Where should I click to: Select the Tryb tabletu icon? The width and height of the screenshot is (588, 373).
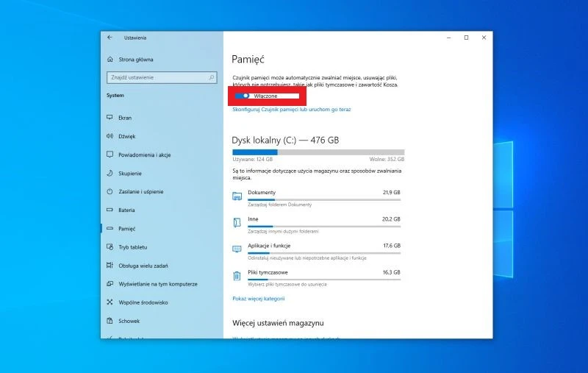point(110,247)
